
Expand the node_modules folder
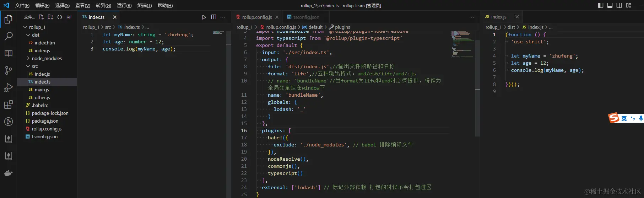pos(47,58)
